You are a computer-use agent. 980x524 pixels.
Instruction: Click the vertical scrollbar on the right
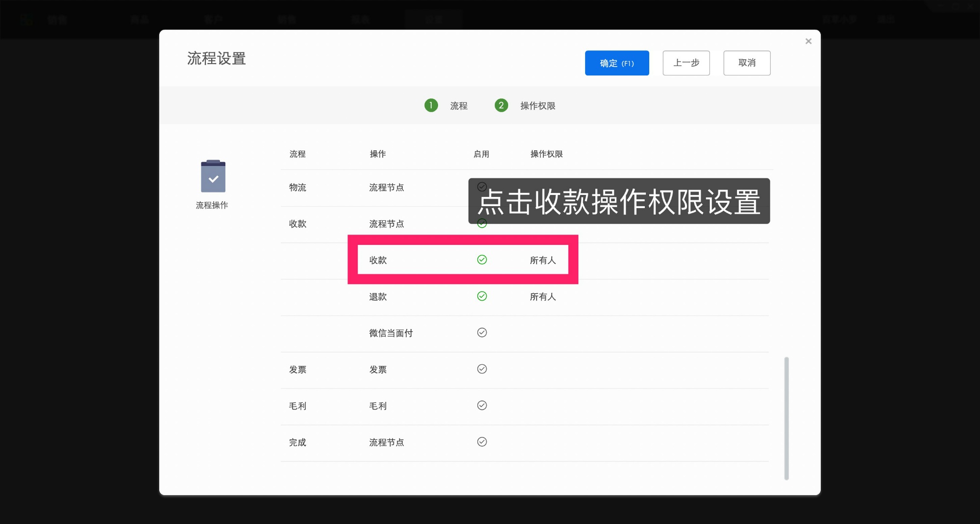pos(787,419)
